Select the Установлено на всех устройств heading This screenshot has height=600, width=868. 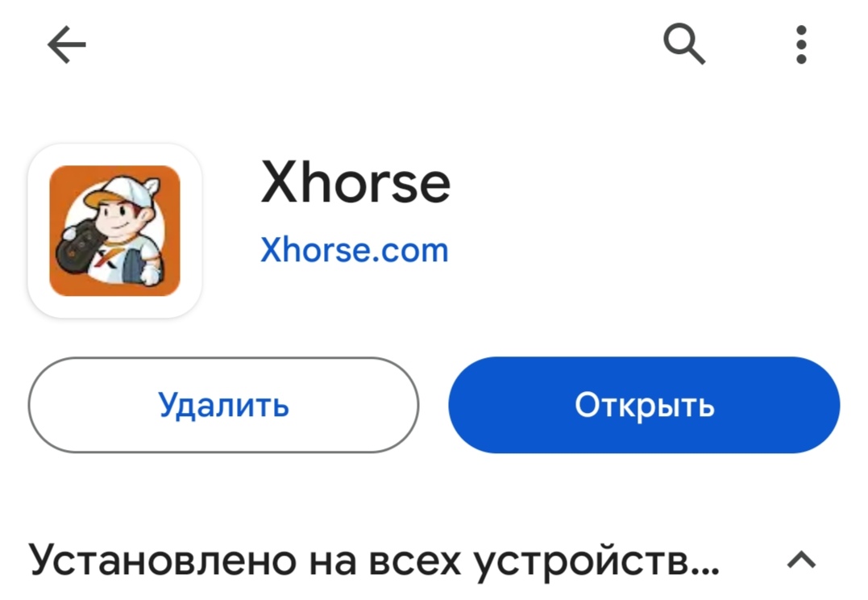pos(374,561)
